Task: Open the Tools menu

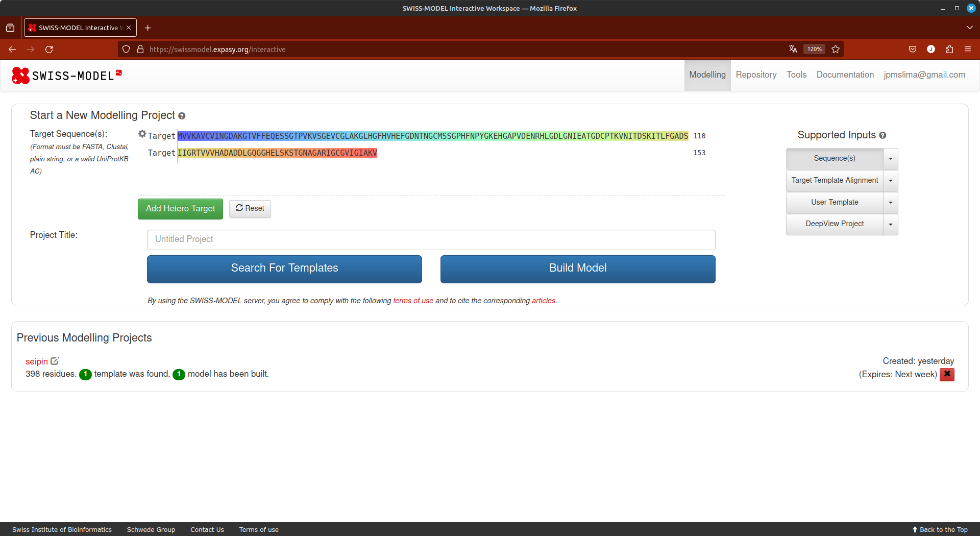Action: pyautogui.click(x=796, y=75)
